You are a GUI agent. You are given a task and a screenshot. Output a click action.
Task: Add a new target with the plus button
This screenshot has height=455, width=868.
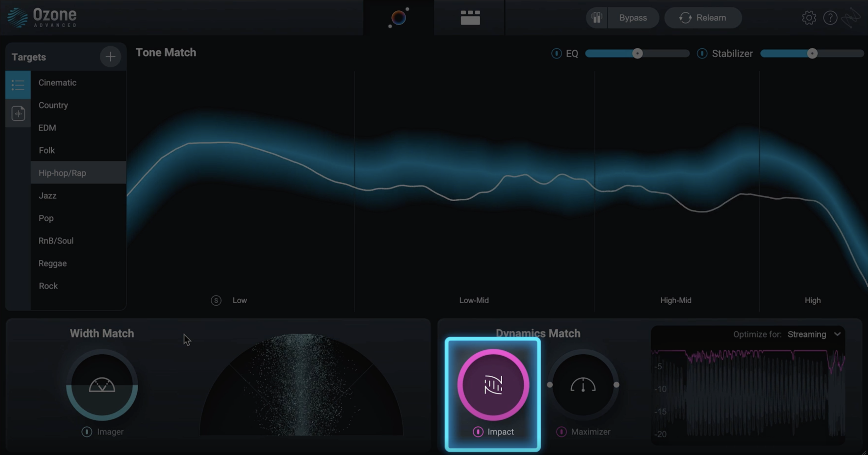110,57
